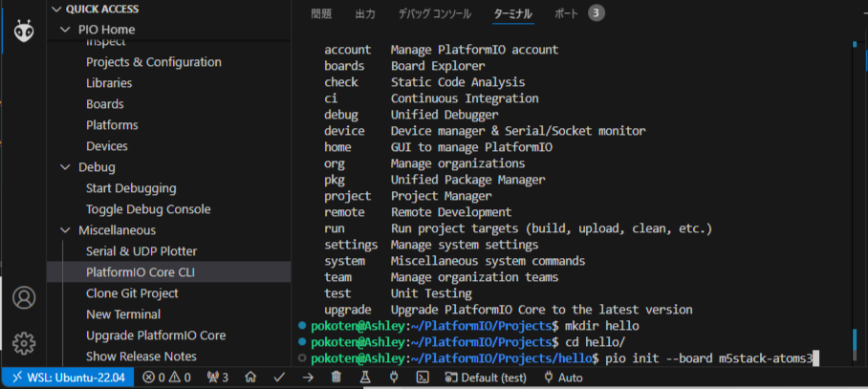Collapse the QUICK ACCESS section
The height and width of the screenshot is (389, 868).
coord(54,10)
